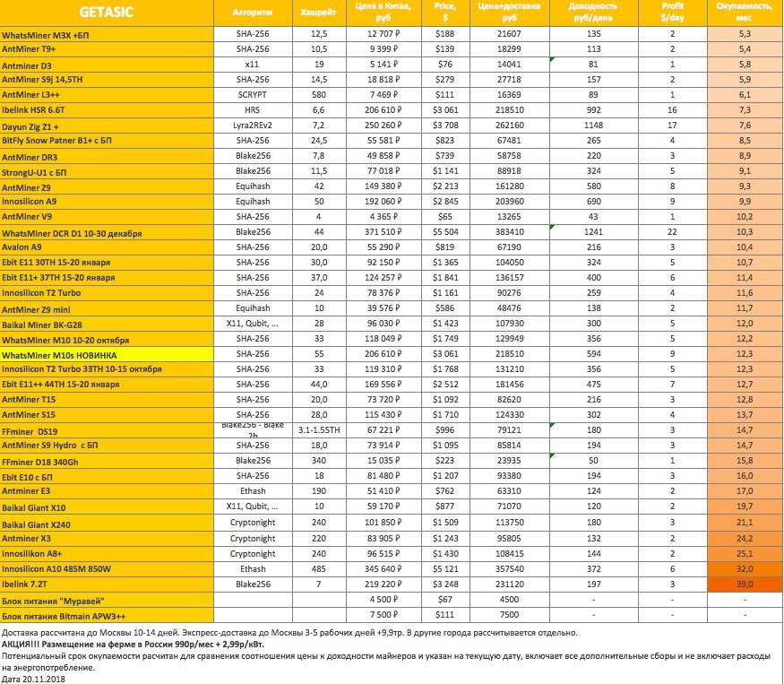This screenshot has height=684, width=784.
Task: Select the 32,0 payback cell
Action: [745, 569]
